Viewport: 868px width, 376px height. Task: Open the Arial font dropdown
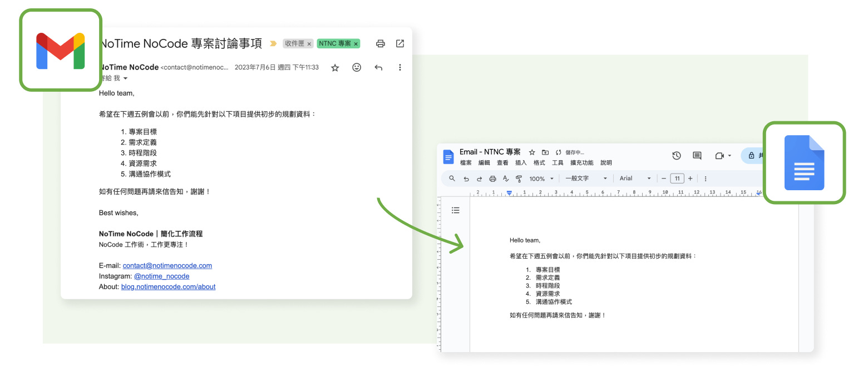[x=635, y=179]
